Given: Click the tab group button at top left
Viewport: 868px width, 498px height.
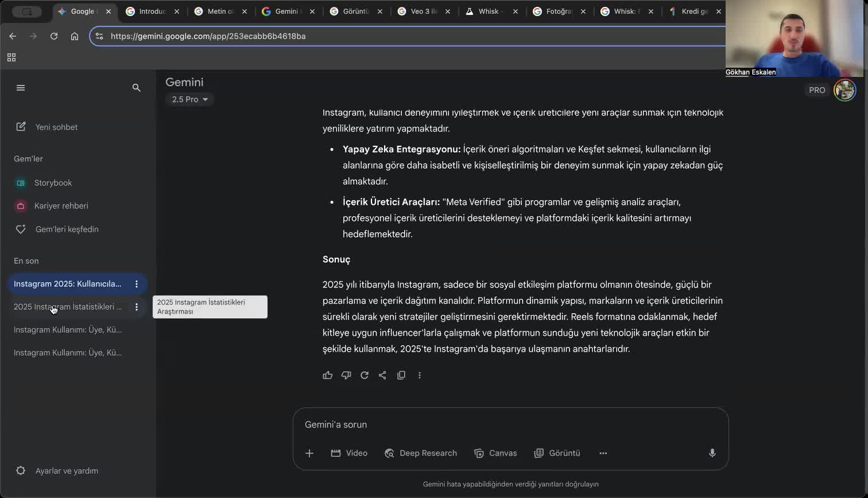Looking at the screenshot, I should (26, 11).
